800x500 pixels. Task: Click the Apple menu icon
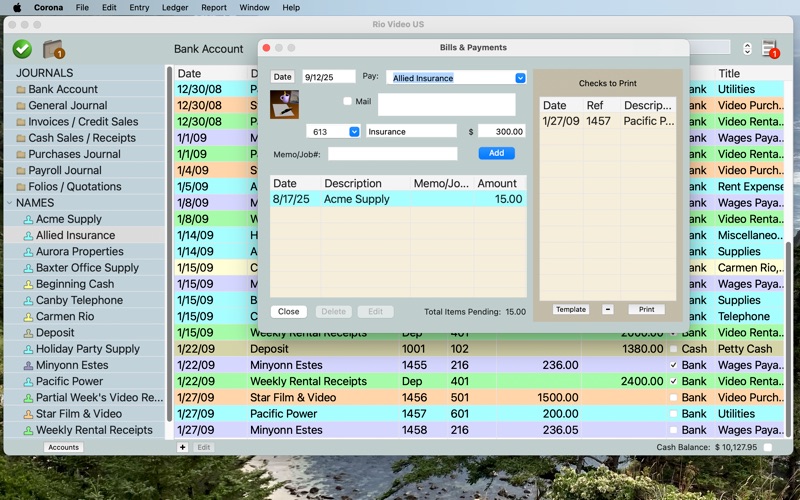(17, 7)
